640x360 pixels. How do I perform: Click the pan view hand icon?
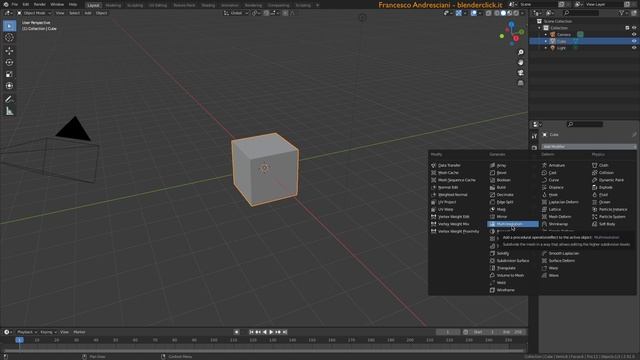(x=520, y=62)
